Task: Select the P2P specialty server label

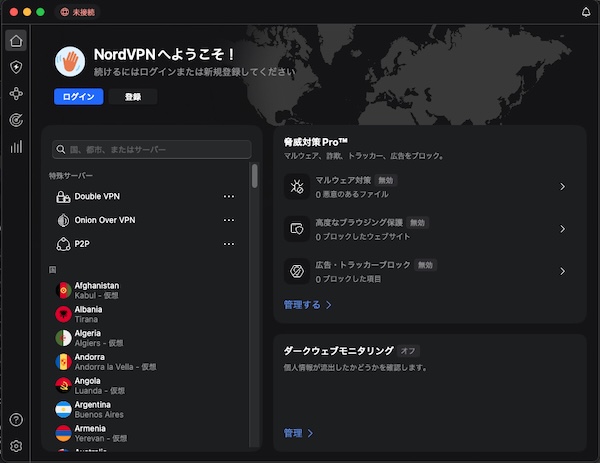Action: [x=82, y=244]
